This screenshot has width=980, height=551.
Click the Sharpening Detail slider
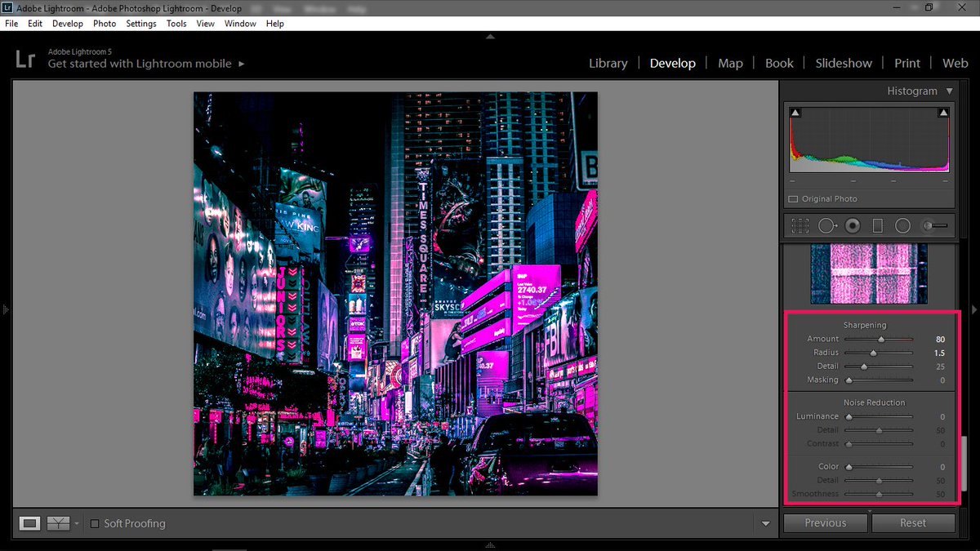(879, 367)
